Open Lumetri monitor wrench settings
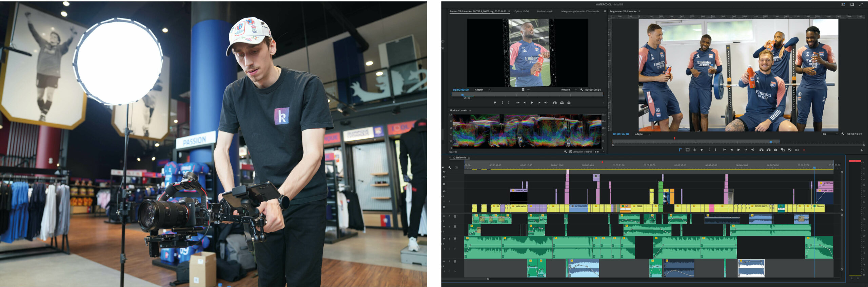Viewport: 868px width, 287px height. 565,152
